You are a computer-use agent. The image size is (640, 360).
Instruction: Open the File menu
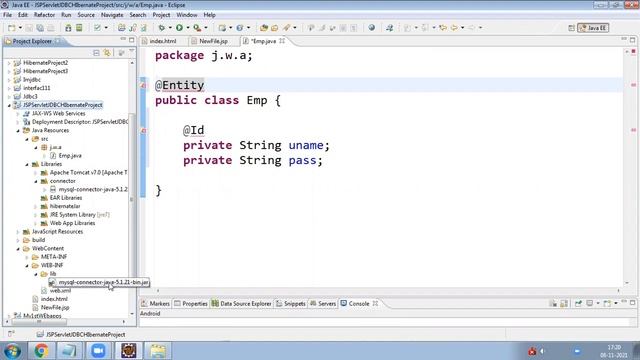[7, 15]
